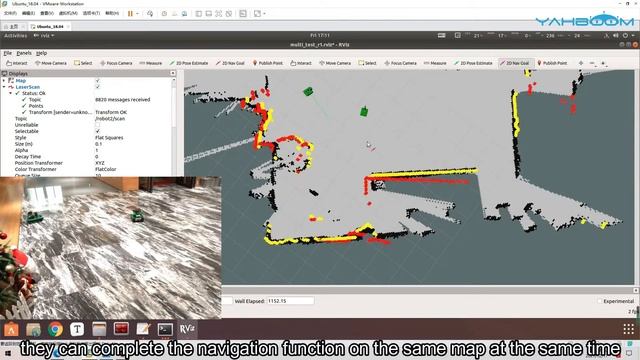Screen dimensions: 640x360
Task: Click the volume icon in GNOME top bar
Action: 616,36
